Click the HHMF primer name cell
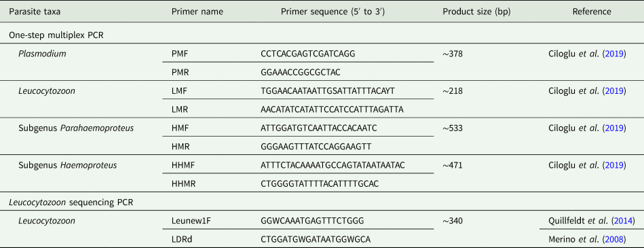The image size is (644, 248). (x=183, y=166)
